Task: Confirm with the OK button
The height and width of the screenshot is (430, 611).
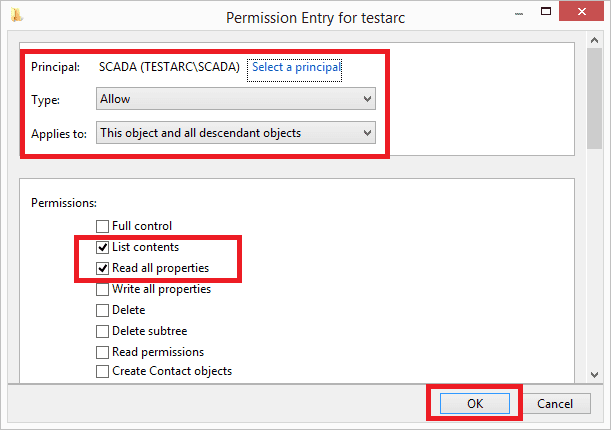Action: [475, 404]
